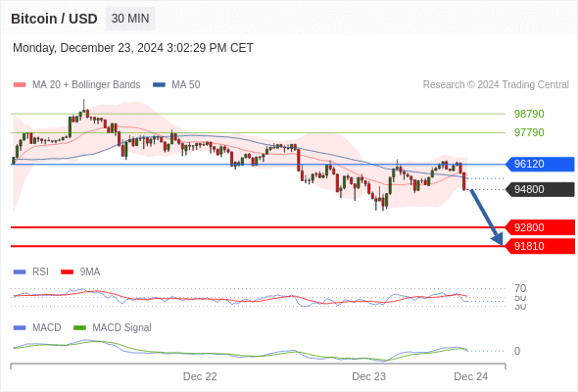578x392 pixels.
Task: Click the 30 MIN timeframe badge
Action: coord(130,19)
